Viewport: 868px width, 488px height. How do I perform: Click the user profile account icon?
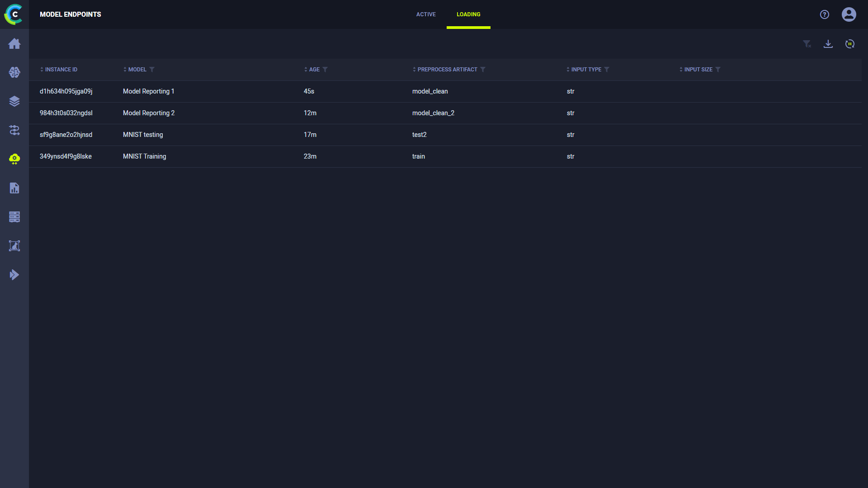click(849, 14)
